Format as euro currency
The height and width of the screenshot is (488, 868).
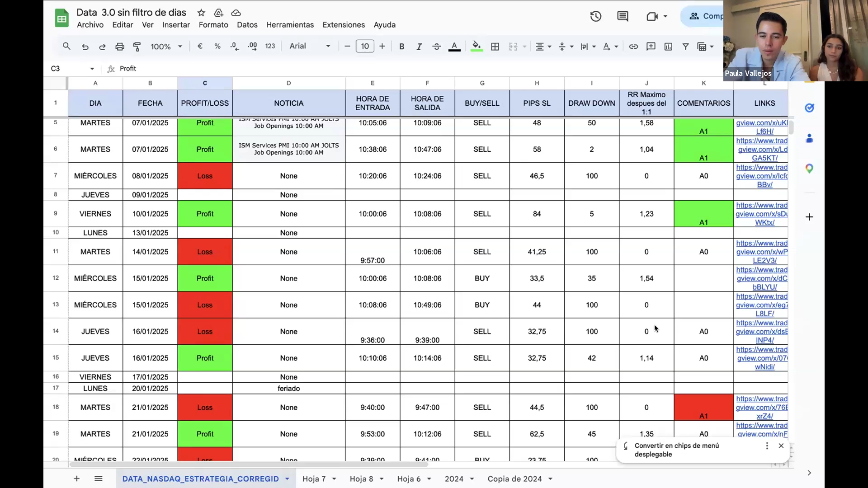200,46
